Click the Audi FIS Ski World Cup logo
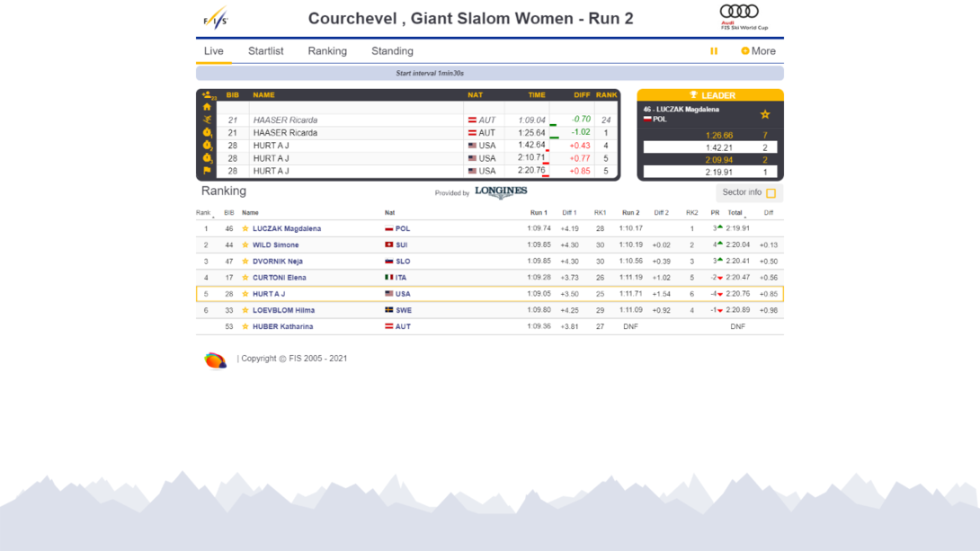Image resolution: width=980 pixels, height=551 pixels. [744, 17]
